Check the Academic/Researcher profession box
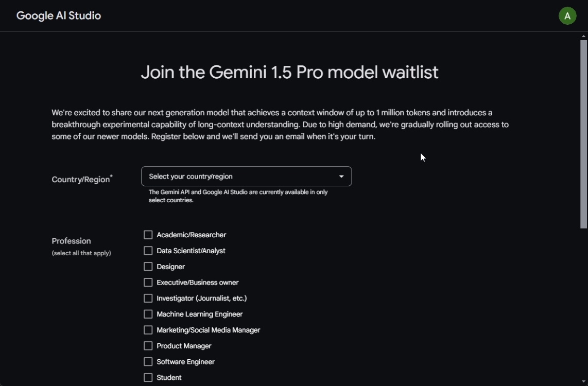 coord(148,235)
